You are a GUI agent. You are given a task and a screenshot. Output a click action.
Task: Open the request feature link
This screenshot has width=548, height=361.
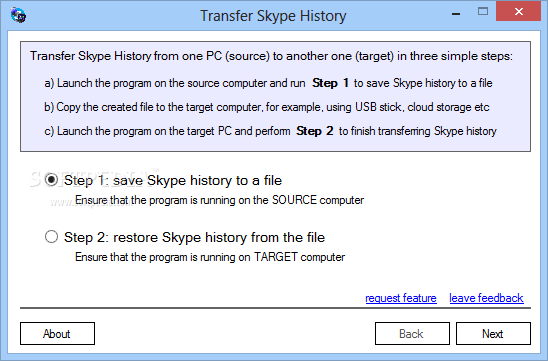(x=401, y=298)
